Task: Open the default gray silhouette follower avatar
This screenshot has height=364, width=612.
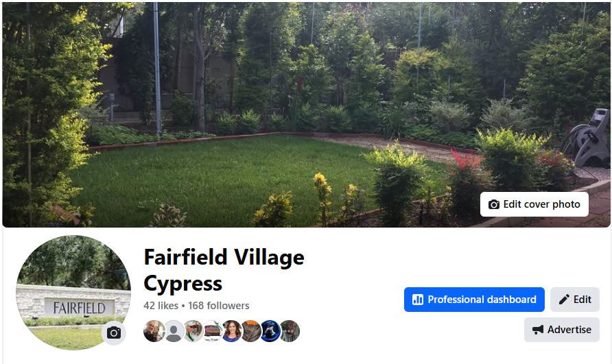Action: 174,331
